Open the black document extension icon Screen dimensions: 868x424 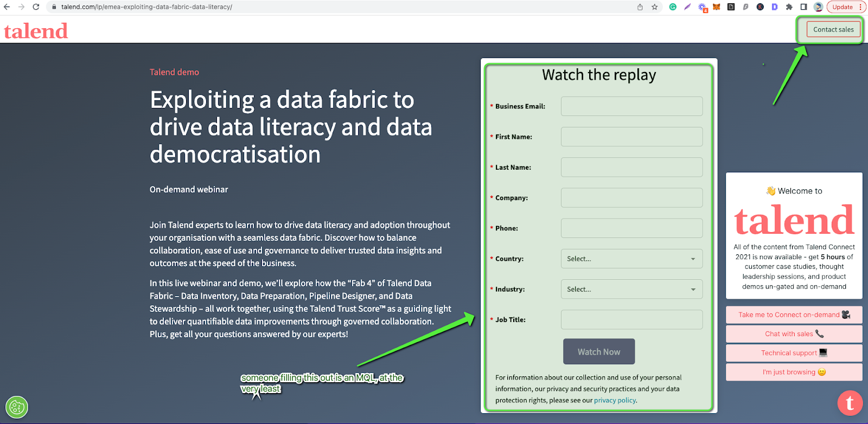pos(731,7)
